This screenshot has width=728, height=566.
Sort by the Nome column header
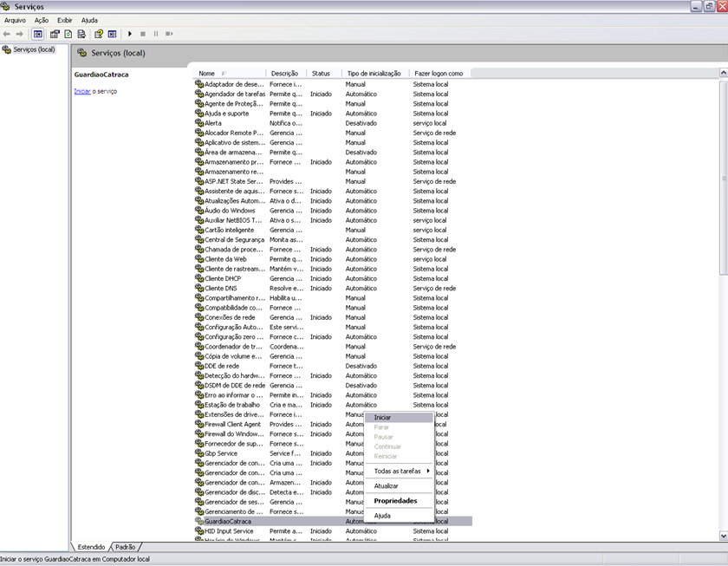click(x=229, y=74)
